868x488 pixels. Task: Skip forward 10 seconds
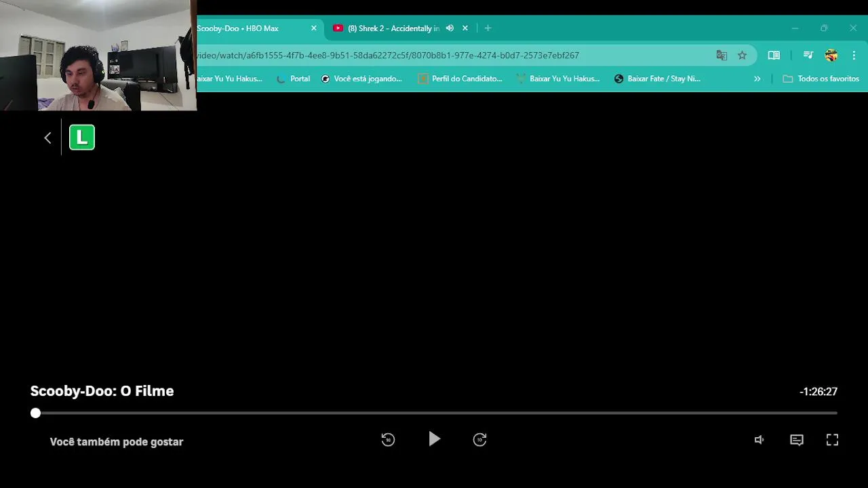pyautogui.click(x=480, y=439)
